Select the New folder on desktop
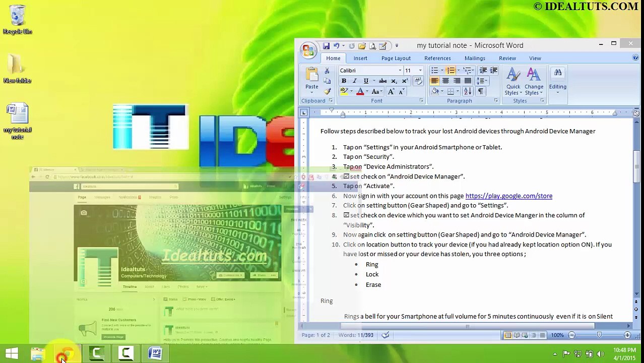This screenshot has width=644, height=363. 17,69
